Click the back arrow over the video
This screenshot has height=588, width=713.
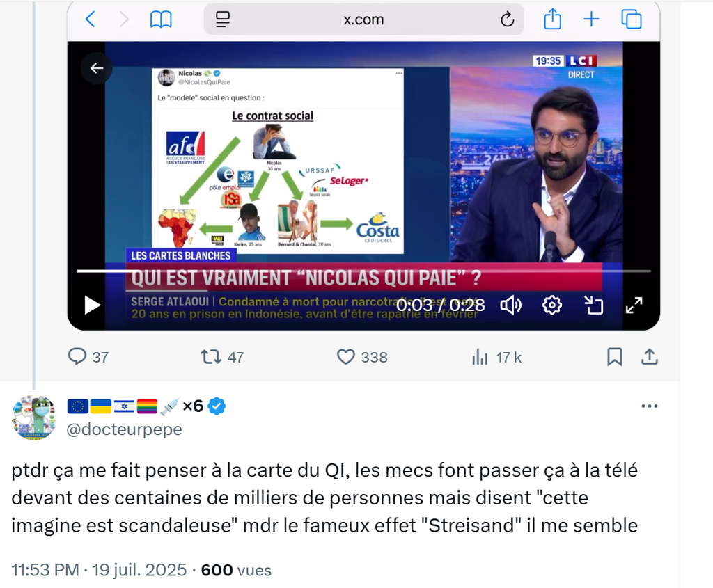pyautogui.click(x=96, y=68)
